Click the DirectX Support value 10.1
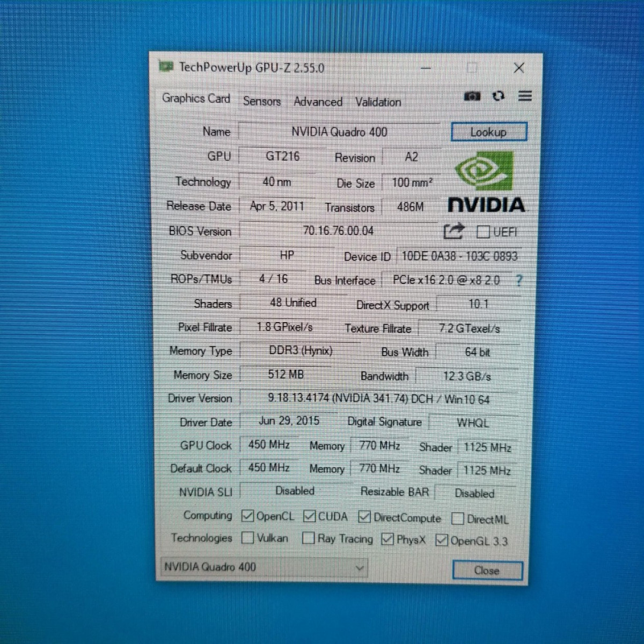Image resolution: width=644 pixels, height=644 pixels. (479, 304)
